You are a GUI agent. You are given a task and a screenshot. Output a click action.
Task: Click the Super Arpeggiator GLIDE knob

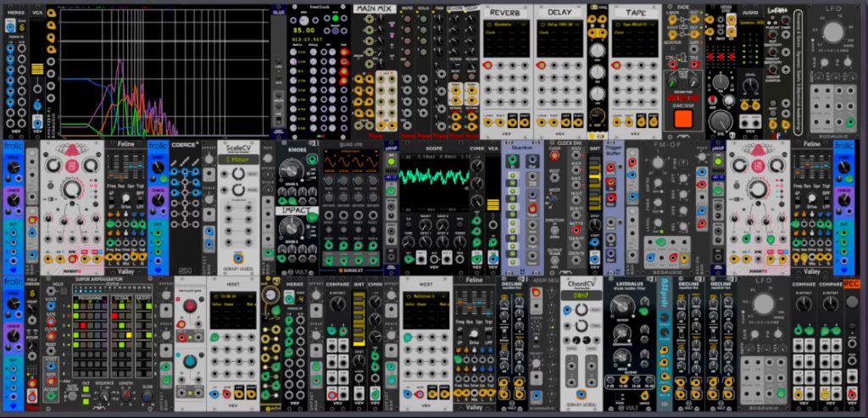tap(147, 397)
